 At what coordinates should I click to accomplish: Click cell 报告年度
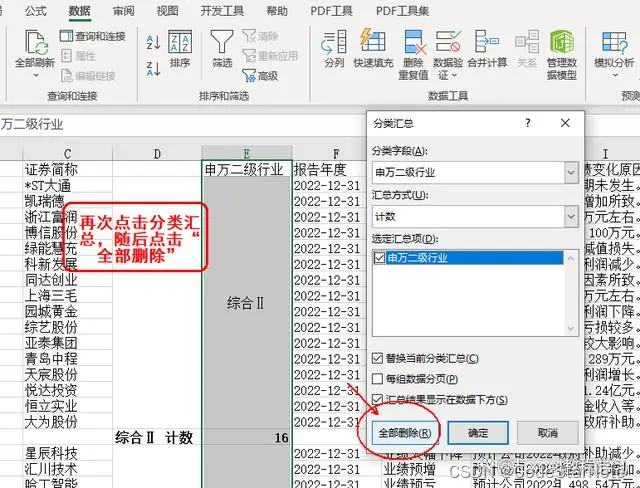pyautogui.click(x=330, y=170)
